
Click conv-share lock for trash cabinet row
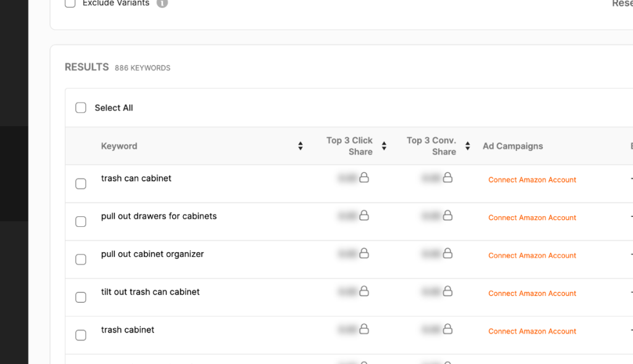448,329
